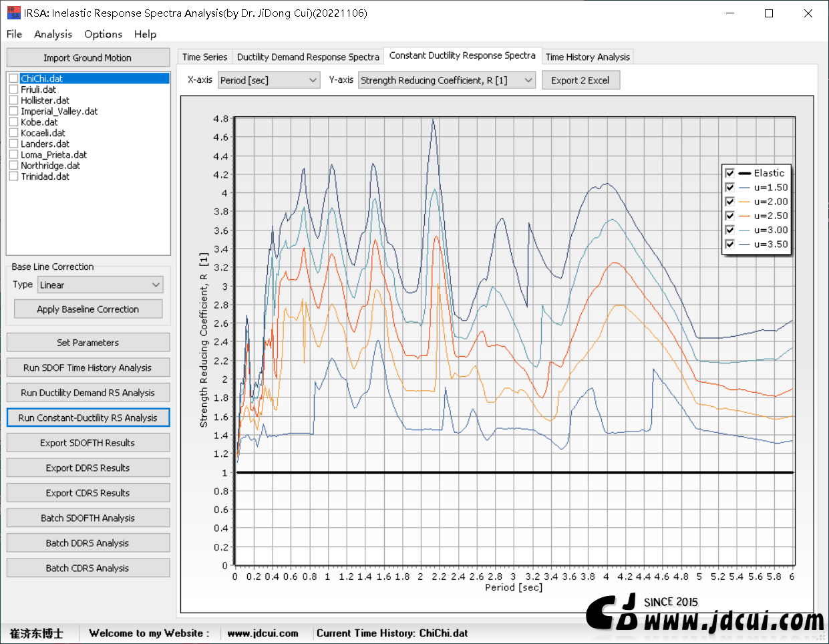
Task: Toggle the u=2.50 curve legend checkbox
Action: [x=730, y=216]
